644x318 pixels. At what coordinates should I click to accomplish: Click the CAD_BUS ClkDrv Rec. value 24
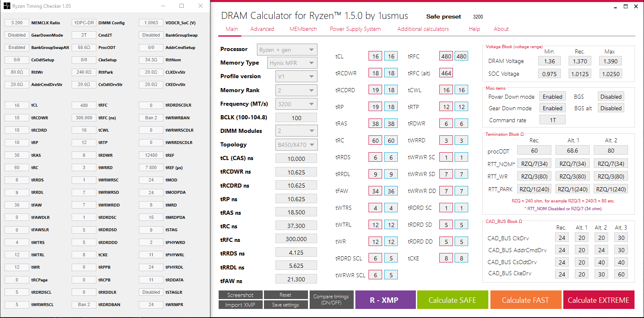point(562,238)
